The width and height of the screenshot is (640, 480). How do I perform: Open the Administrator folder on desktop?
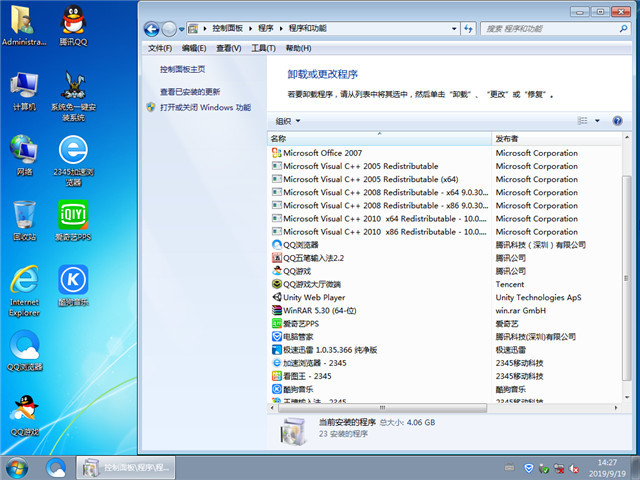click(24, 25)
